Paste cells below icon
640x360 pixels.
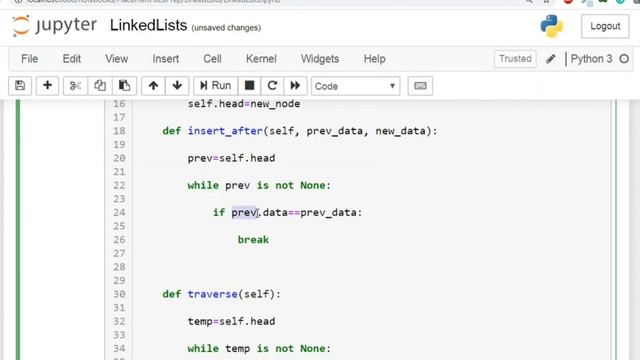coord(124,86)
